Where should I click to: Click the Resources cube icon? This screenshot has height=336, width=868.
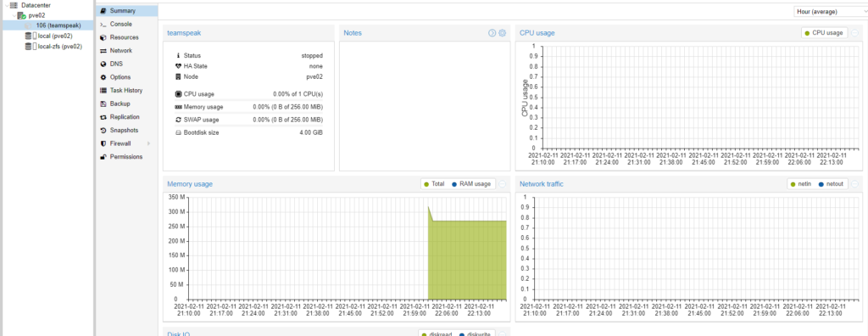tap(103, 37)
